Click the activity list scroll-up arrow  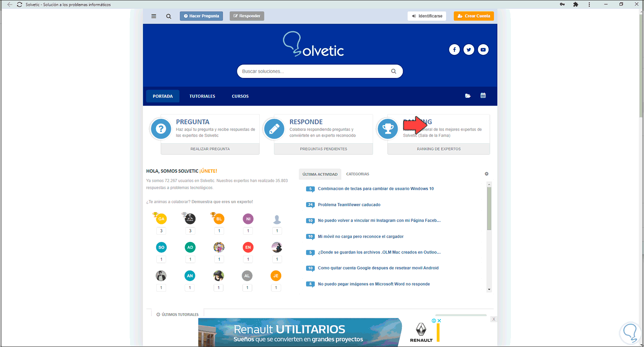[489, 184]
